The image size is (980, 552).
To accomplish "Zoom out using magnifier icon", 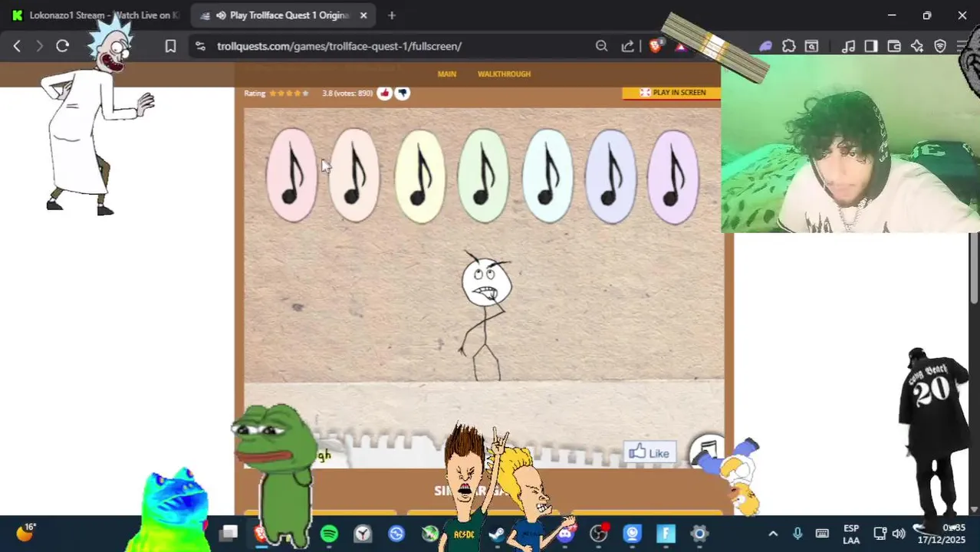I will click(602, 46).
